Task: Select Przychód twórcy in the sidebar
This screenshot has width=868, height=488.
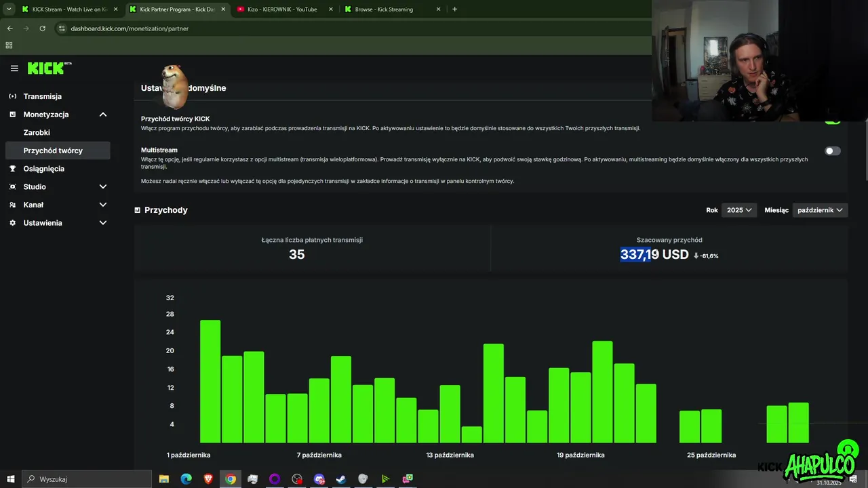Action: (x=57, y=150)
